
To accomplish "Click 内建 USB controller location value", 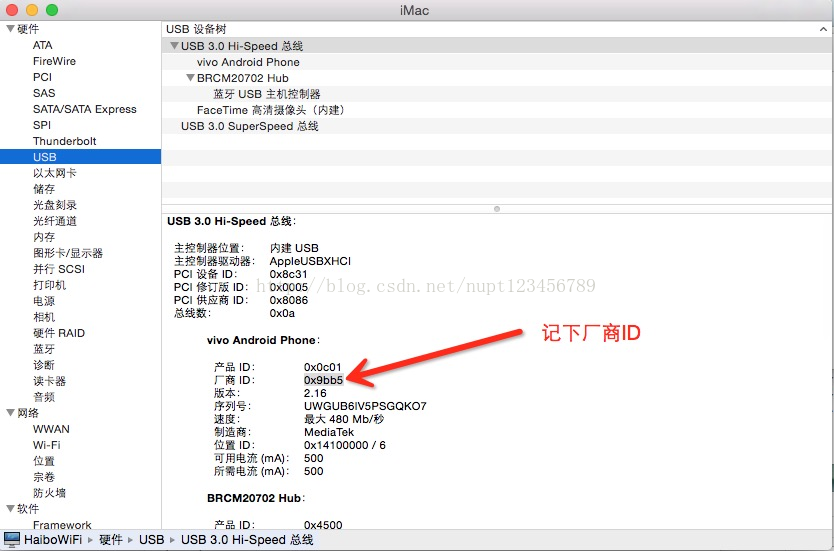I will pyautogui.click(x=294, y=248).
